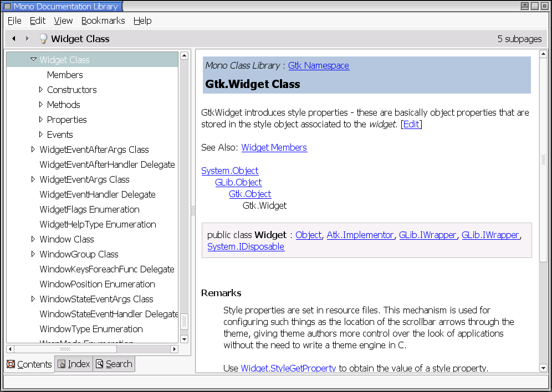Click the tree vertical scrollbar thumb
Screen dimensions: 552x392
184,321
